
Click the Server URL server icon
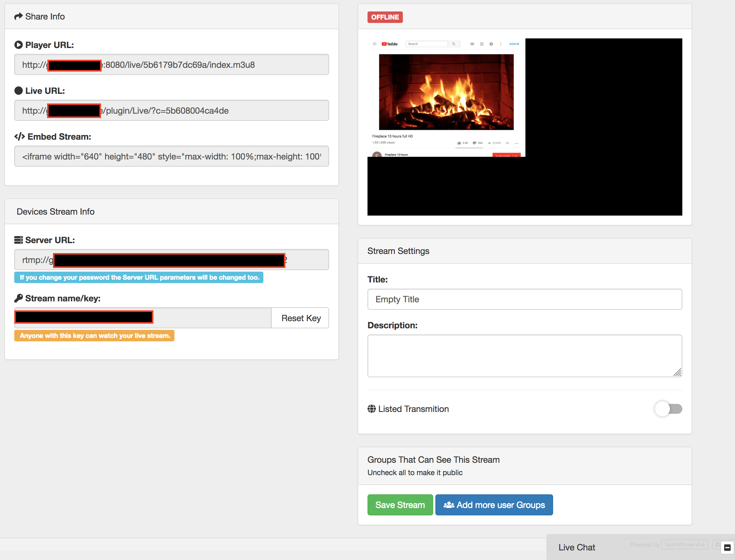19,240
